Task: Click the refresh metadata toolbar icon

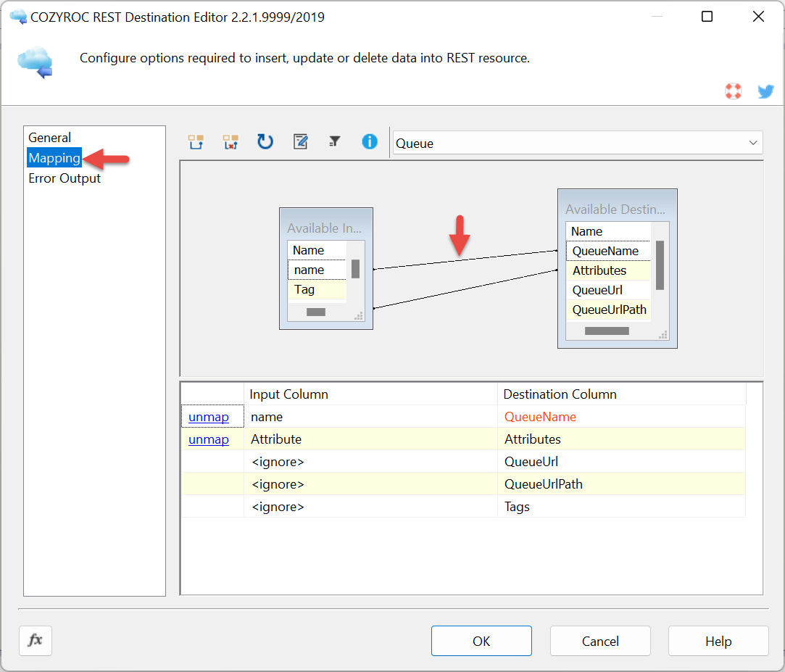Action: pos(265,142)
